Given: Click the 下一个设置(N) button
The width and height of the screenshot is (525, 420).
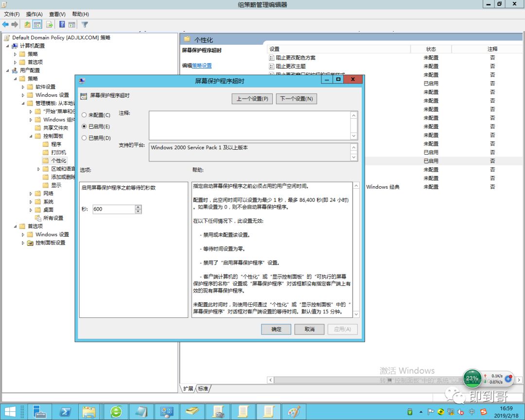Looking at the screenshot, I should click(297, 99).
